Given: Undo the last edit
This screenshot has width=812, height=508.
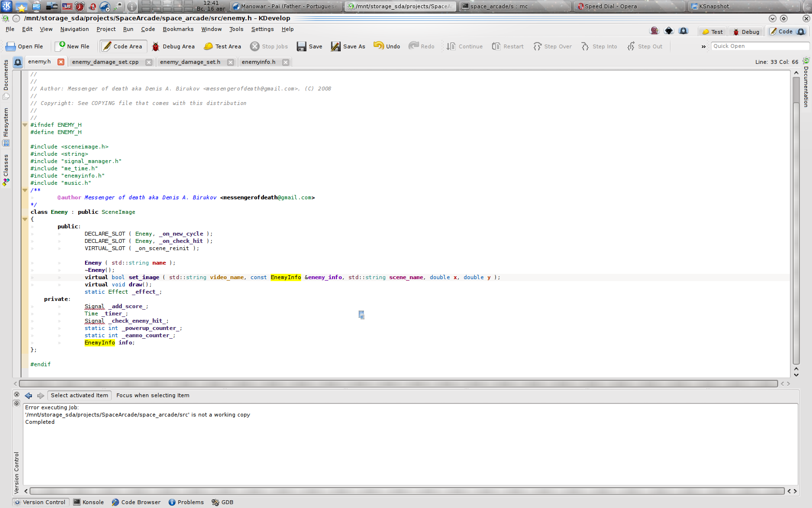Looking at the screenshot, I should coord(387,46).
